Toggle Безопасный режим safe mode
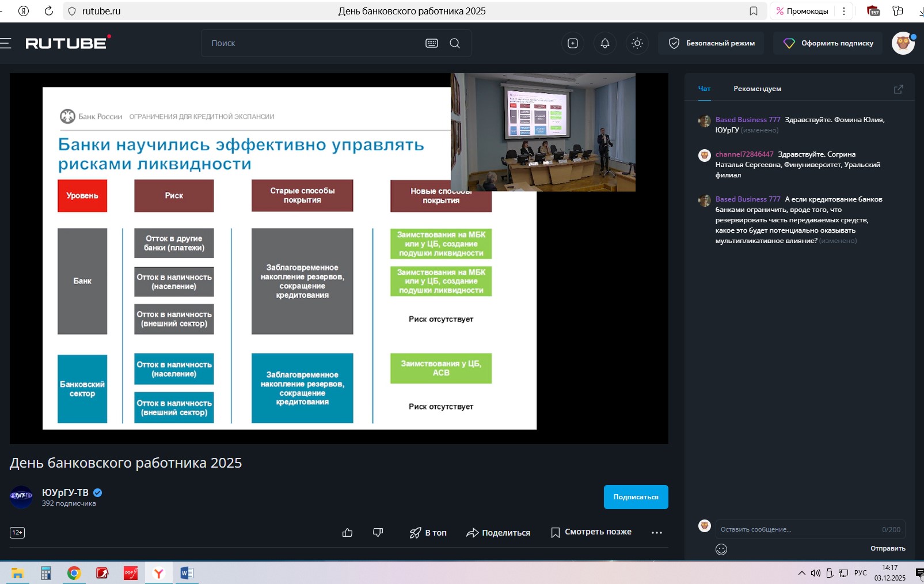 (711, 43)
